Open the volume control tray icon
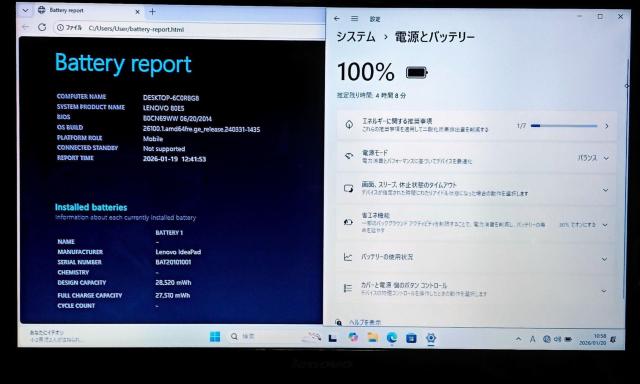640x384 pixels. click(x=558, y=339)
